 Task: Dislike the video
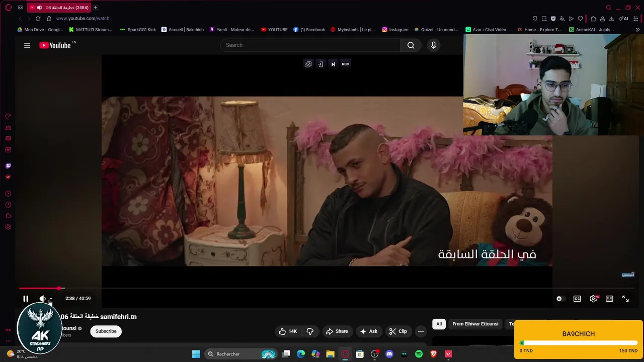coord(310,331)
